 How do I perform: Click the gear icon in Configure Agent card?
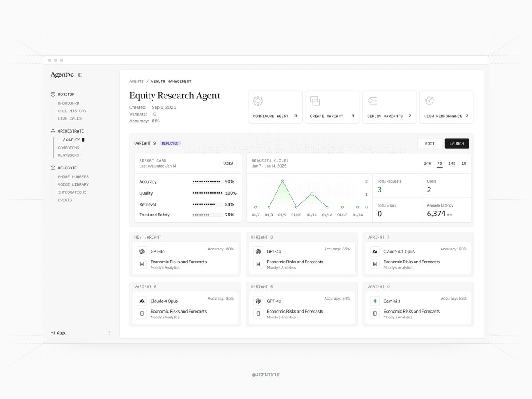click(x=258, y=101)
